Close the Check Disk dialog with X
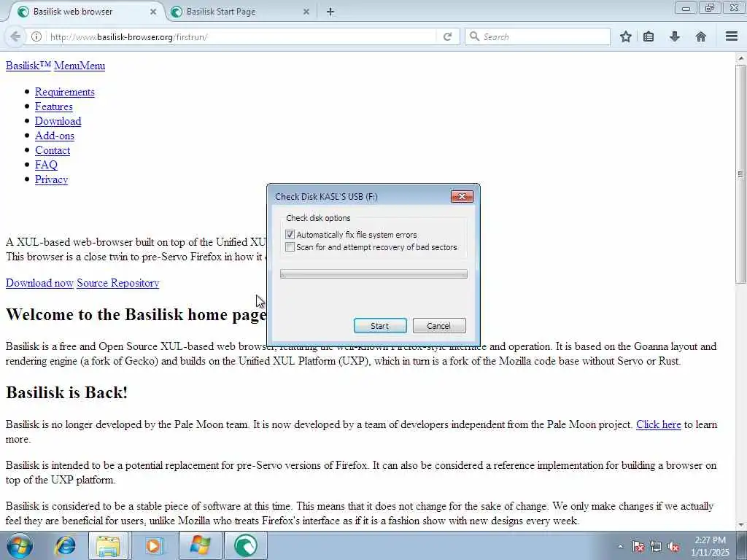Image resolution: width=747 pixels, height=560 pixels. 462,196
